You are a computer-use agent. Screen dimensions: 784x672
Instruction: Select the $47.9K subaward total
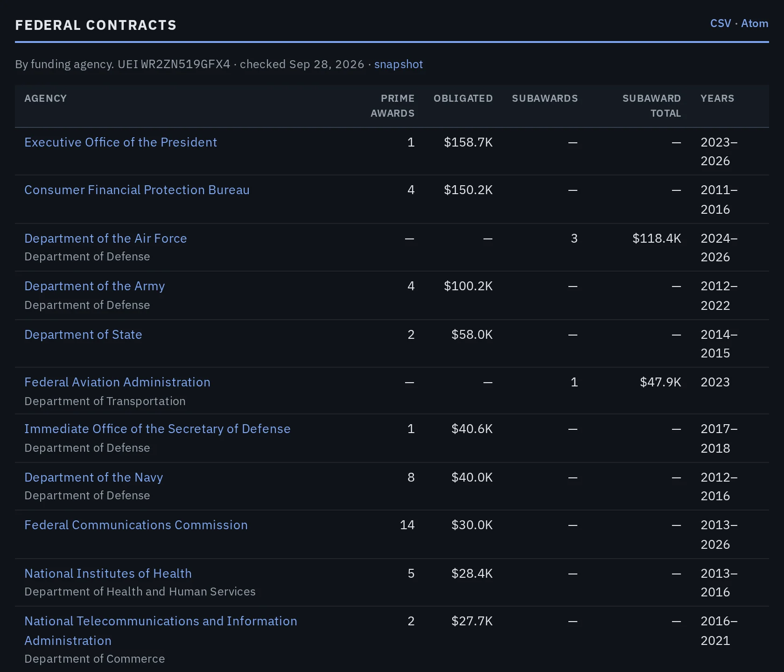[660, 382]
